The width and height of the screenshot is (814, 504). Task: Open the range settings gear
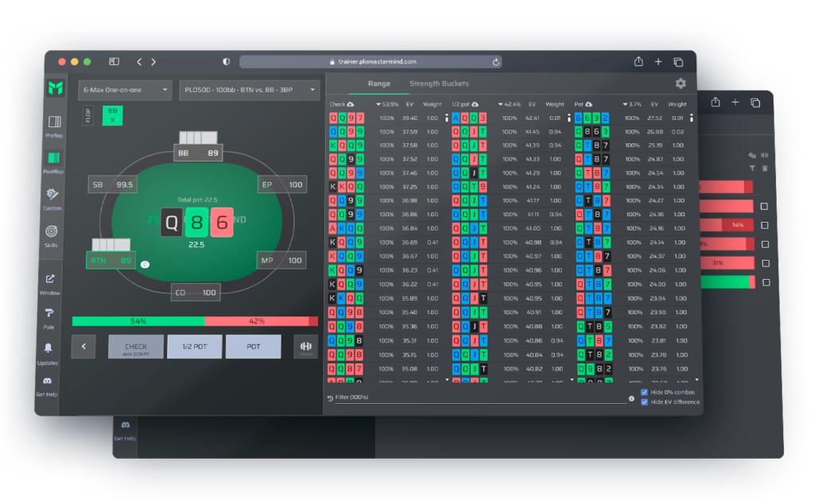680,83
